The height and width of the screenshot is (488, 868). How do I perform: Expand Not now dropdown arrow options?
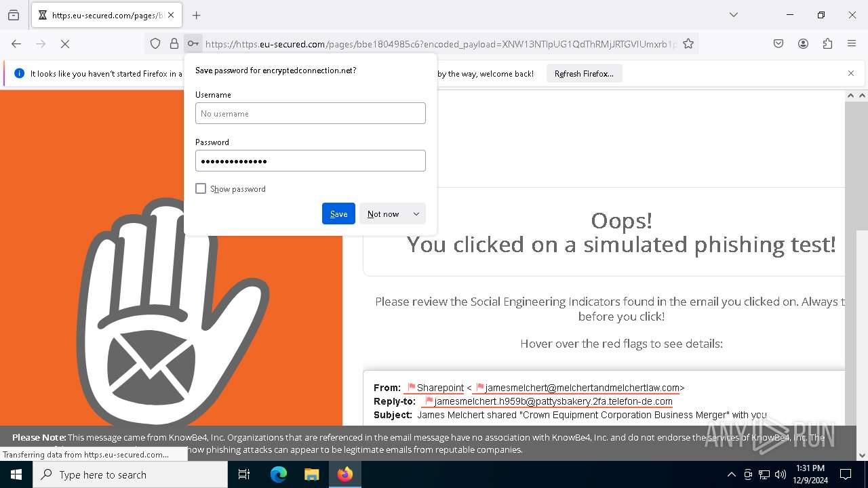pos(416,213)
